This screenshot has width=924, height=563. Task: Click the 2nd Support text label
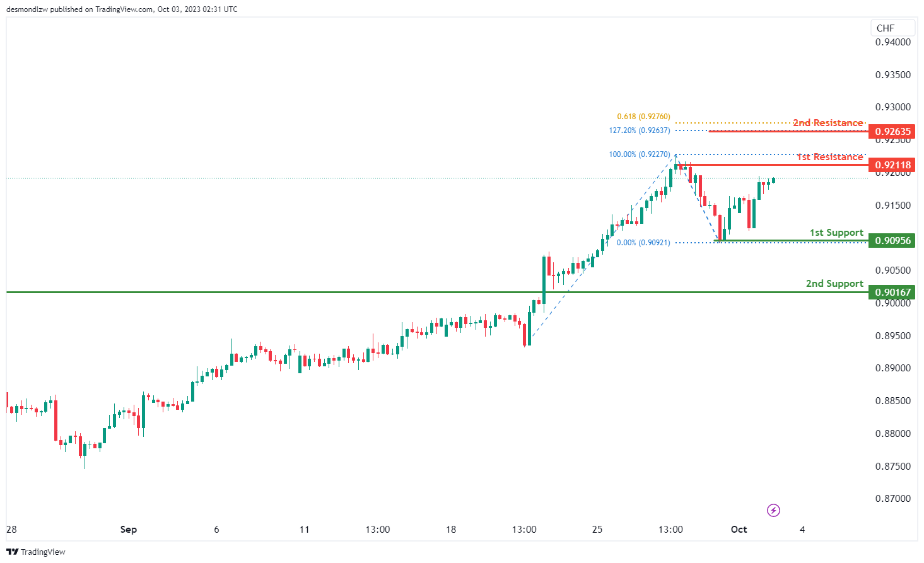coord(834,284)
